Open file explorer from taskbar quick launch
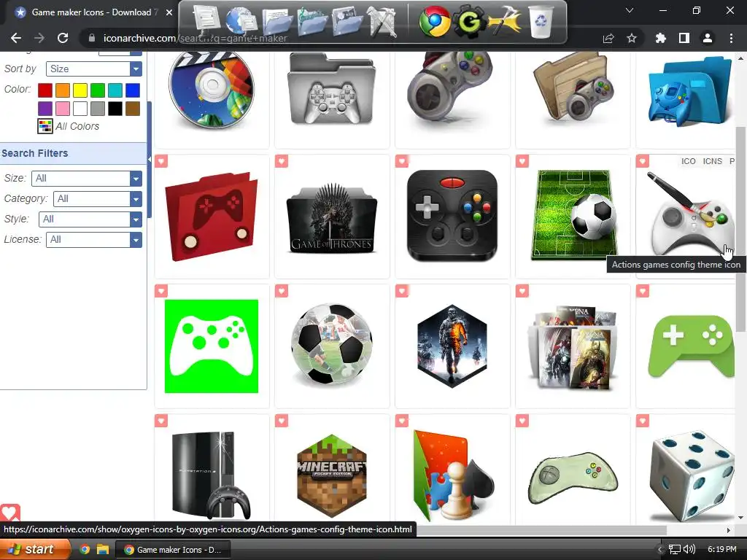747x560 pixels. [103, 550]
